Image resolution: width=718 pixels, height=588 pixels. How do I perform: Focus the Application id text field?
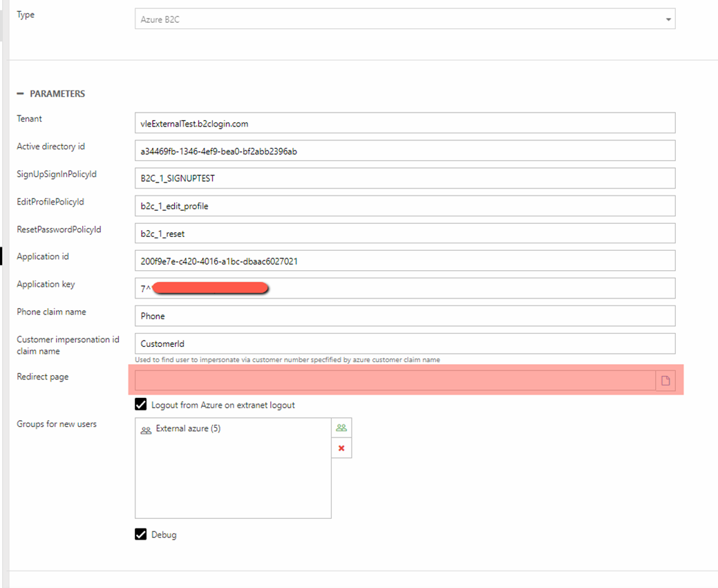(x=404, y=261)
